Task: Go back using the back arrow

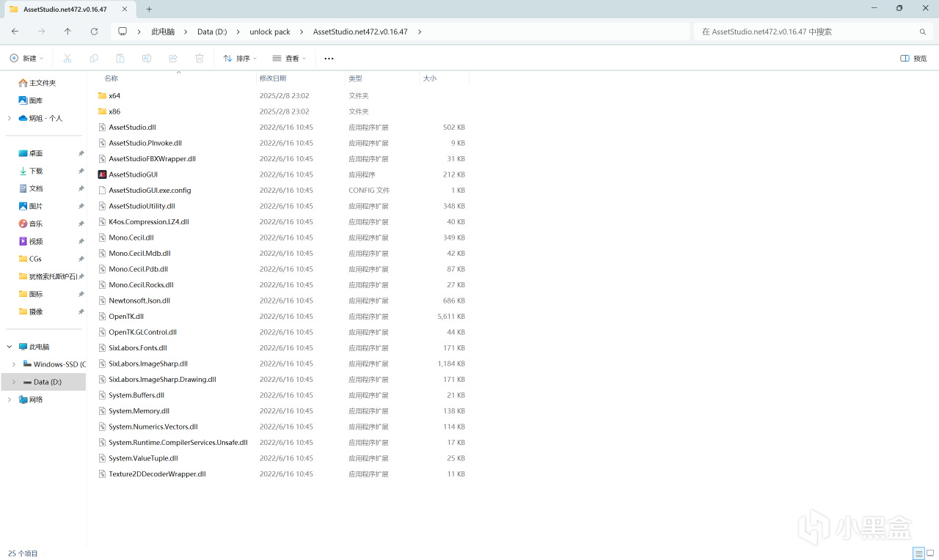Action: tap(15, 32)
